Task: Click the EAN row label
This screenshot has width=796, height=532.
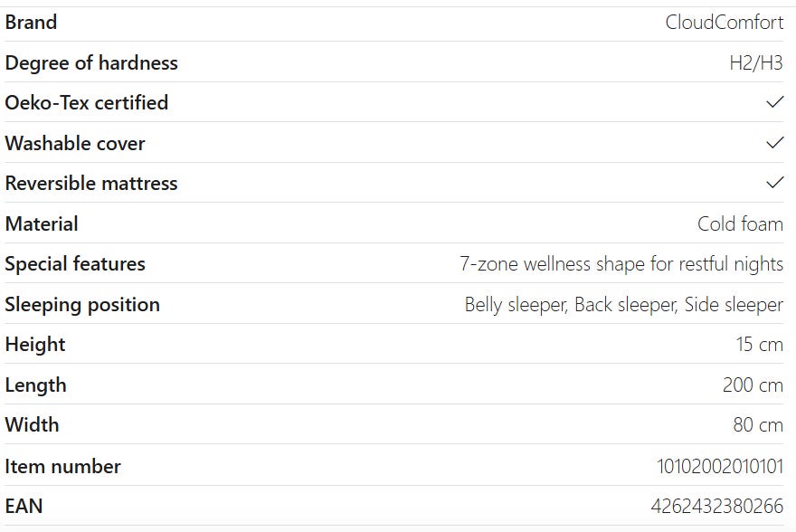Action: 24,506
